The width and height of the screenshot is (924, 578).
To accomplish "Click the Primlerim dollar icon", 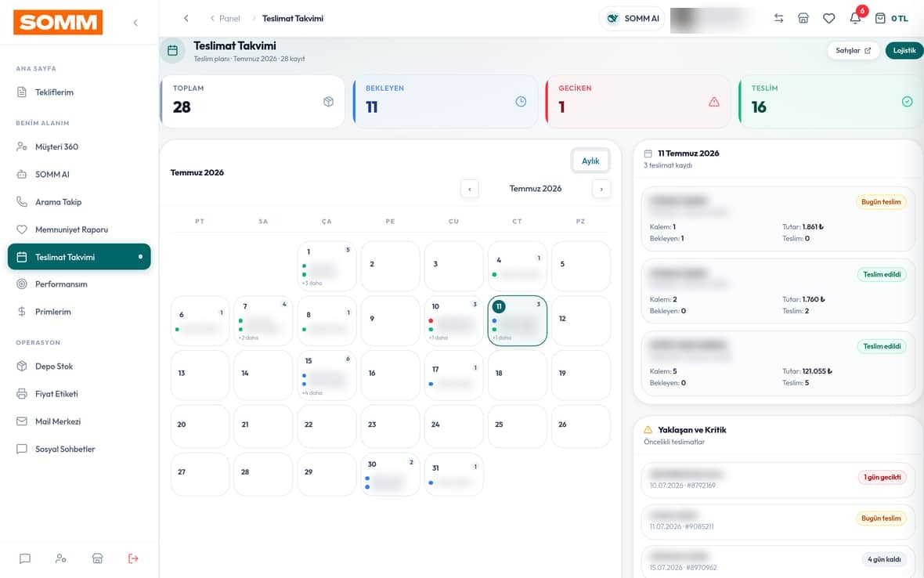I will (22, 312).
